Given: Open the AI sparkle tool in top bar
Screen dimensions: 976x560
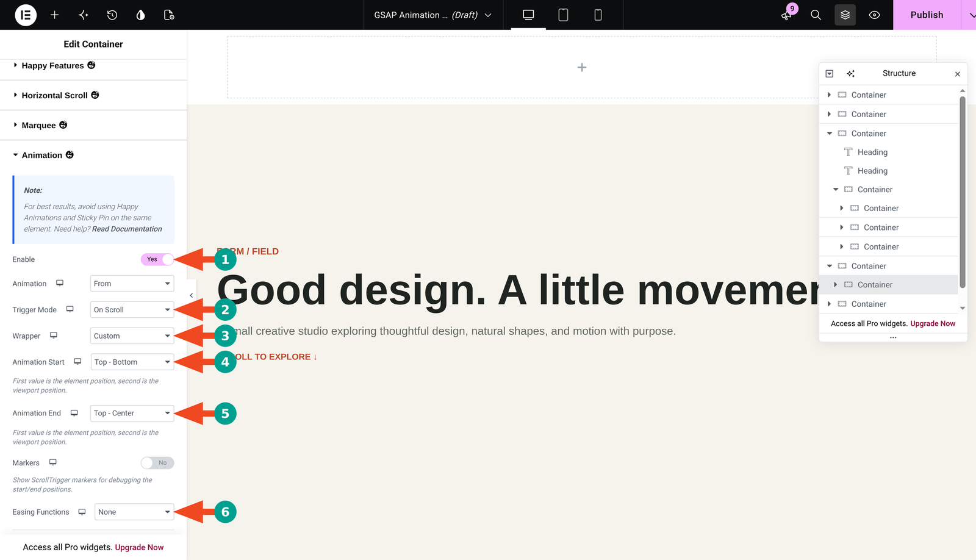Looking at the screenshot, I should (84, 15).
